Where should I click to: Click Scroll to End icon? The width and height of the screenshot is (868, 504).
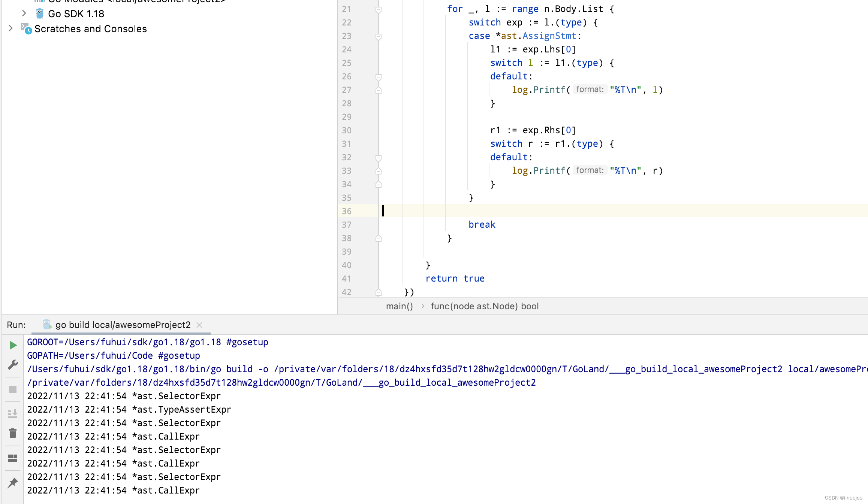13,413
